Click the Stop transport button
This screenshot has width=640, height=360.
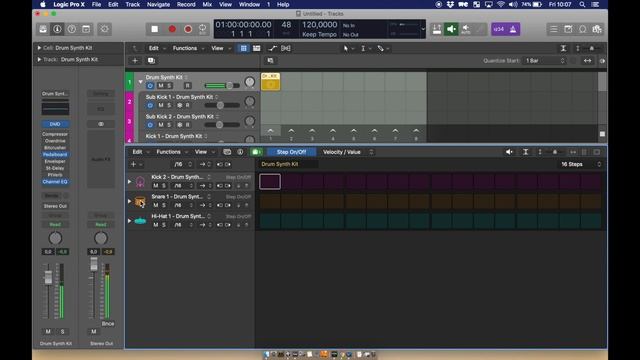155,29
